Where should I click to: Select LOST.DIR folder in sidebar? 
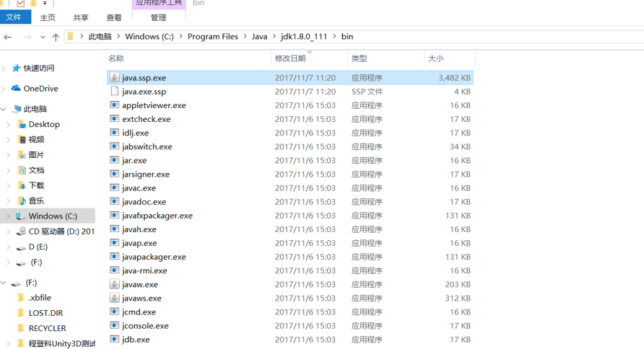coord(45,313)
